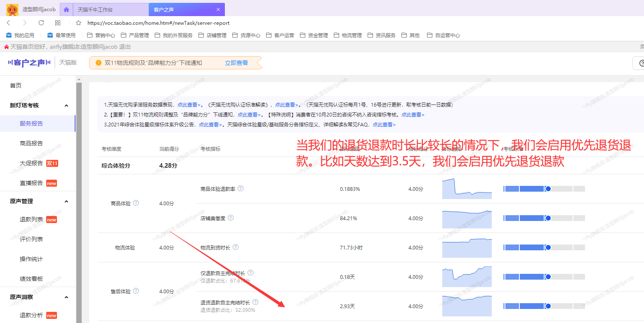Click 商品体验退款率 trend chart

click(x=467, y=189)
